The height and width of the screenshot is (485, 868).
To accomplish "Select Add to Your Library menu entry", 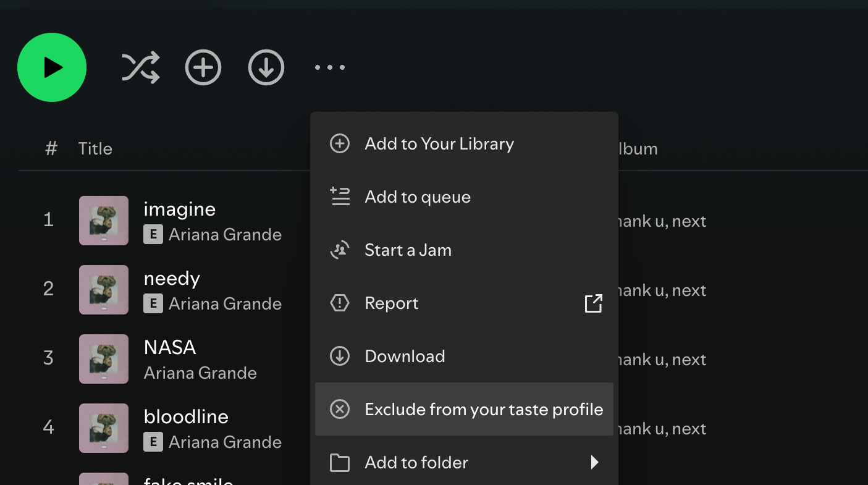I will [x=464, y=144].
